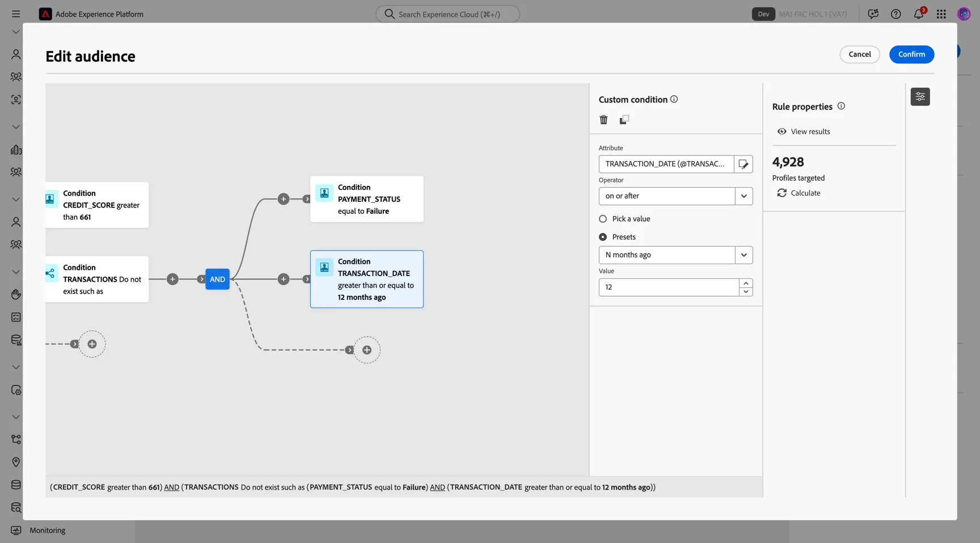
Task: Duplicate the custom condition
Action: point(624,120)
